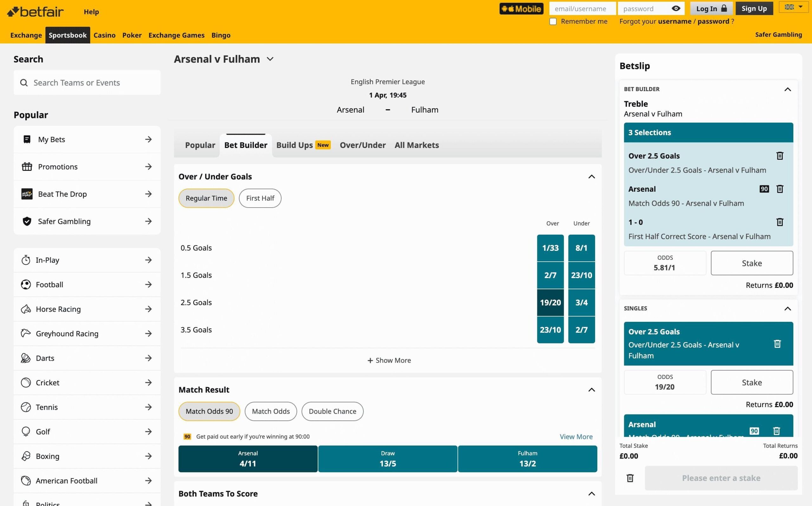Viewport: 812px width, 506px height.
Task: Open the Mobile app badge
Action: [521, 9]
